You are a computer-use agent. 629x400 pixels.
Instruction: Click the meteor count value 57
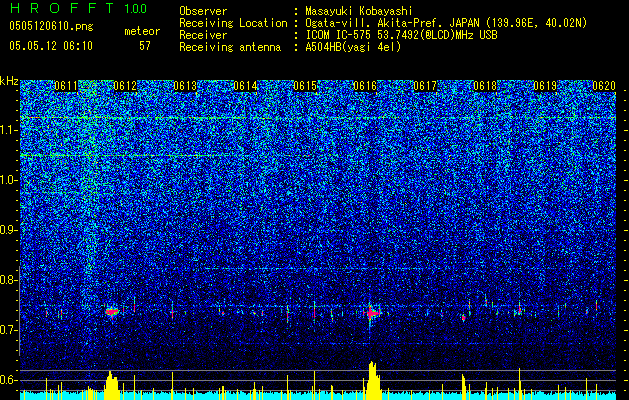tap(145, 46)
